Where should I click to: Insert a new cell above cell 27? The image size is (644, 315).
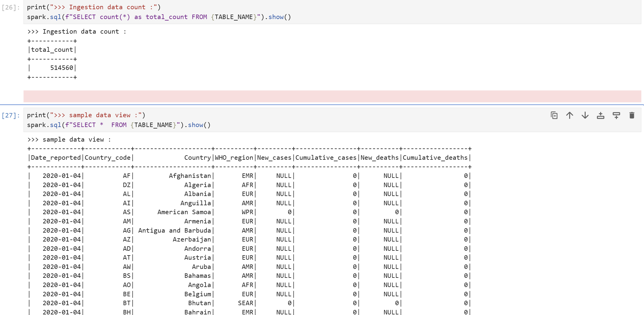(x=601, y=115)
